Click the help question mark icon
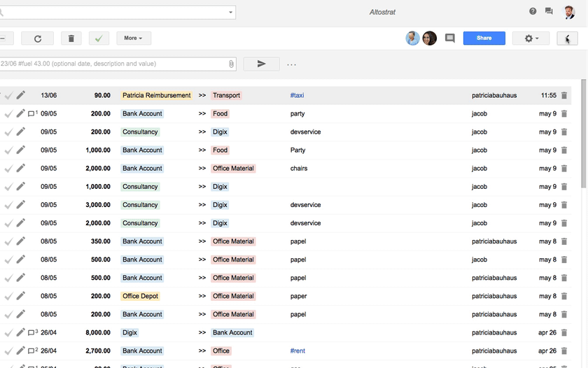The height and width of the screenshot is (368, 588). tap(533, 11)
